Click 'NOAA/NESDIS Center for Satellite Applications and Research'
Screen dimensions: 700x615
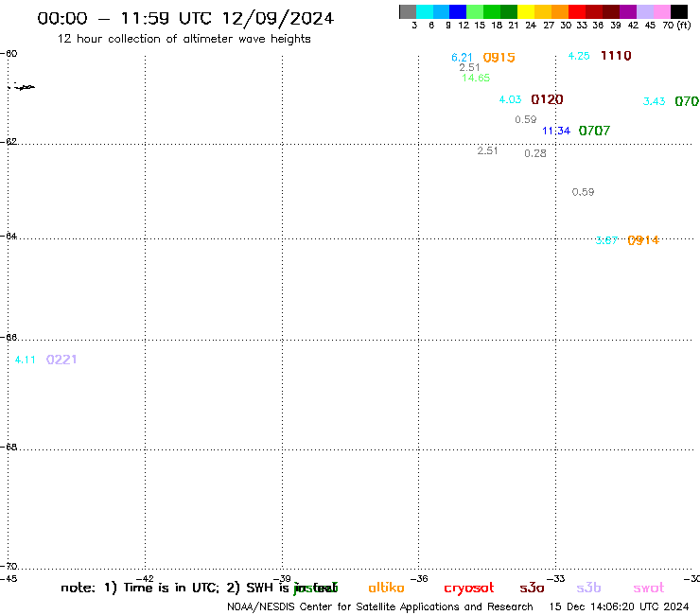coord(380,607)
